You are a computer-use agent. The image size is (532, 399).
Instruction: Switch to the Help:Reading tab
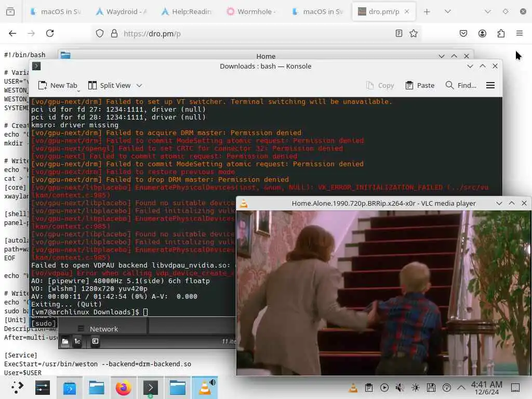(x=187, y=11)
